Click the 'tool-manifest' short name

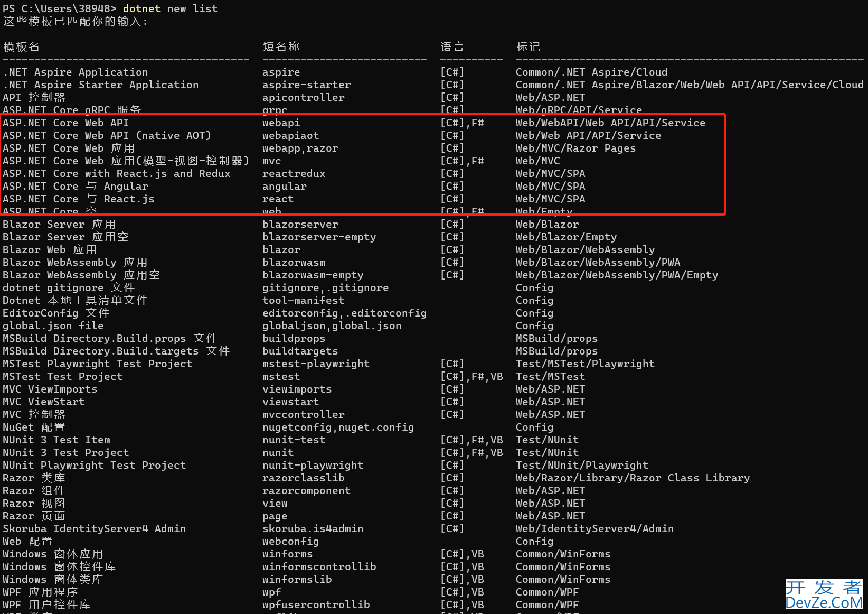pyautogui.click(x=304, y=300)
